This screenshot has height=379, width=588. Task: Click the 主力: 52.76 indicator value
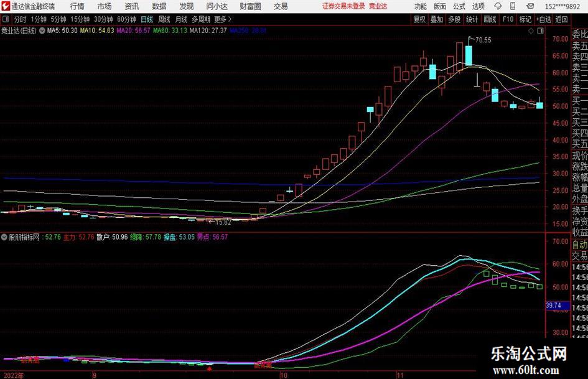tap(78, 237)
